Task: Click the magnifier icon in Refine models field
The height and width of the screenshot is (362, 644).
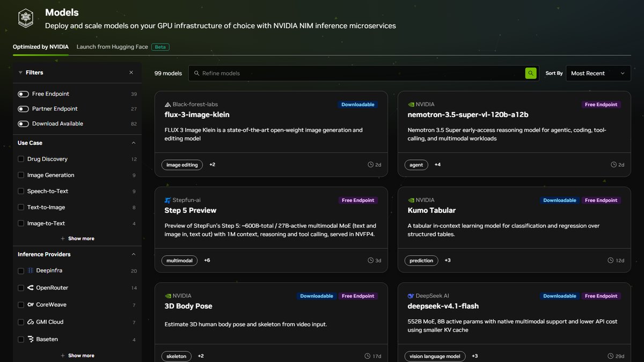Action: 197,73
